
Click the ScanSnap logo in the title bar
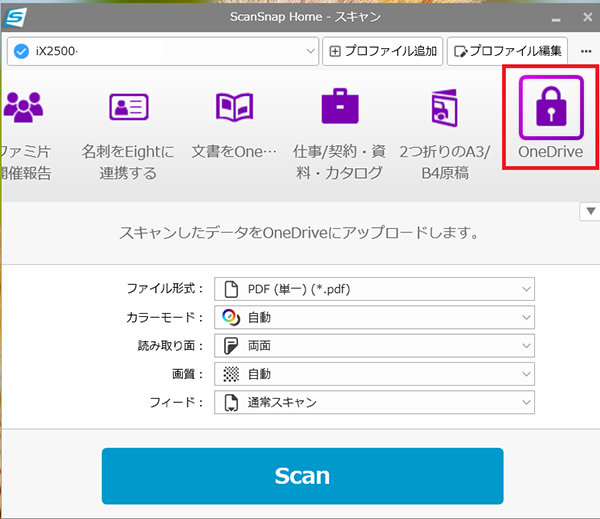pyautogui.click(x=15, y=17)
